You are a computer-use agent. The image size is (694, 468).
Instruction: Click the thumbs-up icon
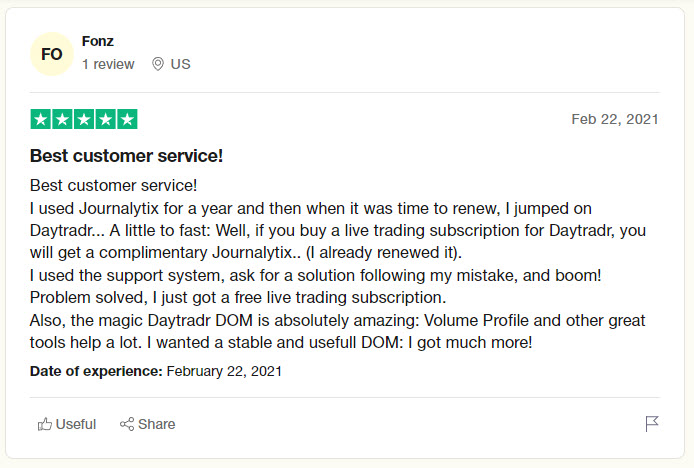[45, 424]
